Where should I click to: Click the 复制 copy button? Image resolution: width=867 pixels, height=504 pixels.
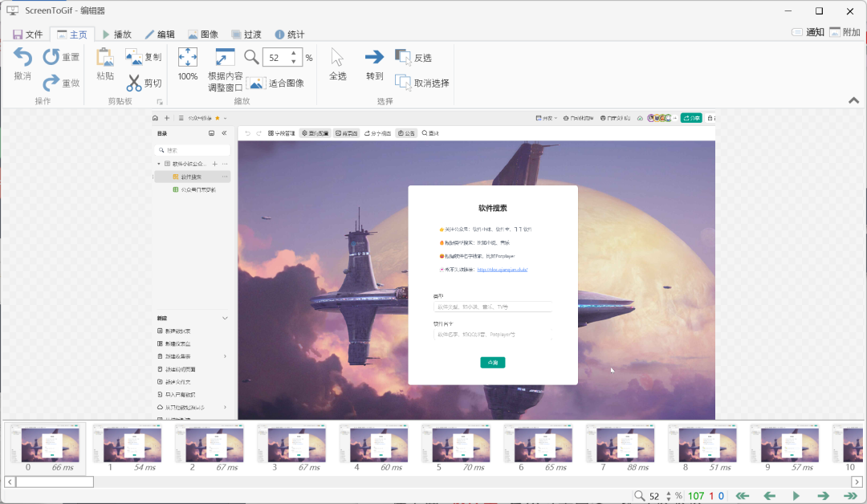click(x=143, y=57)
